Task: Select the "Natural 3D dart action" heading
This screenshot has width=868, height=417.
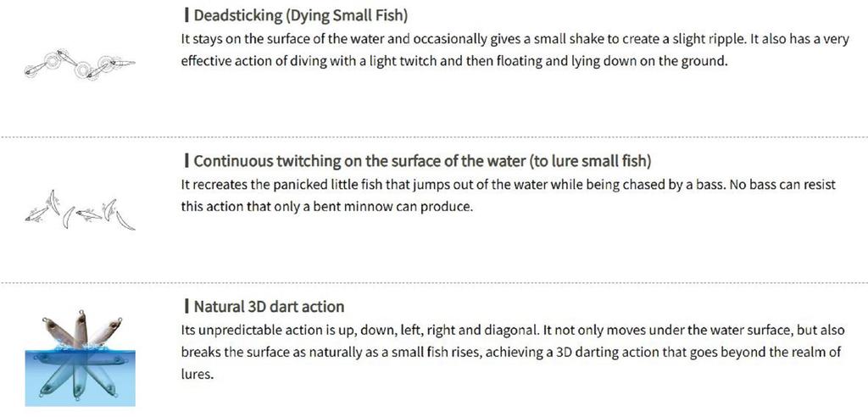Action: (269, 306)
